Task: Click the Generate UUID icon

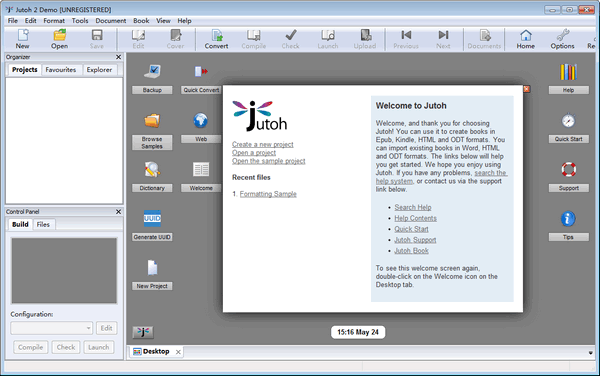Action: tap(152, 218)
